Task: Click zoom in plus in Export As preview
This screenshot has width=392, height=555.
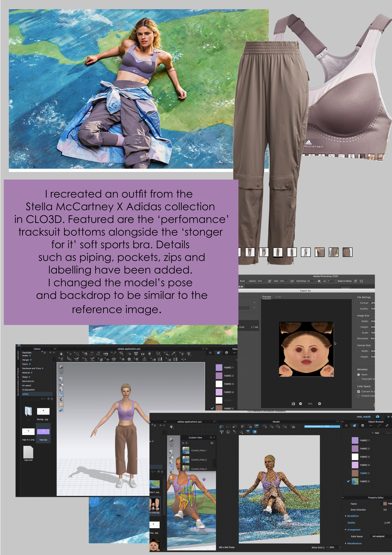Action: (320, 404)
